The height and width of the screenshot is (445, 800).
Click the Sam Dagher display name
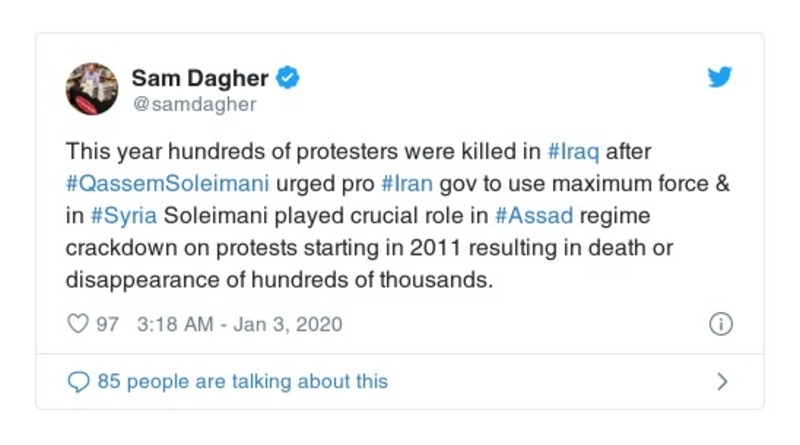tap(201, 77)
